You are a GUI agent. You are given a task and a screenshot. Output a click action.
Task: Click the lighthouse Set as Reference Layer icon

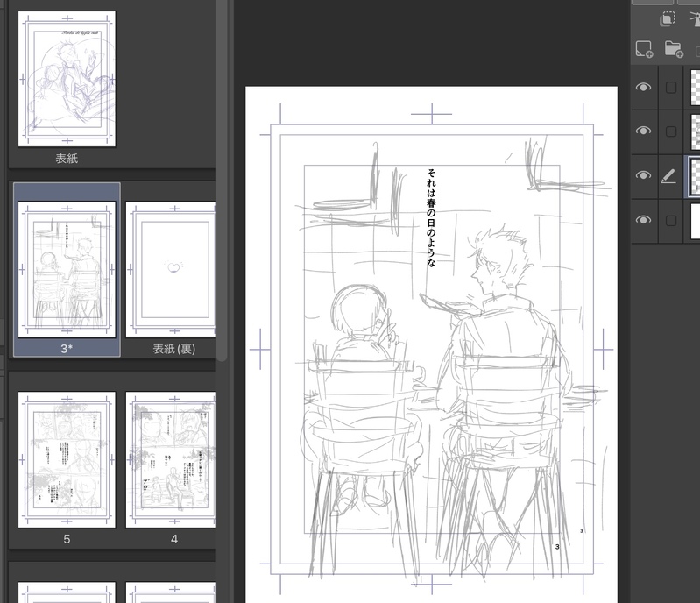pyautogui.click(x=695, y=19)
